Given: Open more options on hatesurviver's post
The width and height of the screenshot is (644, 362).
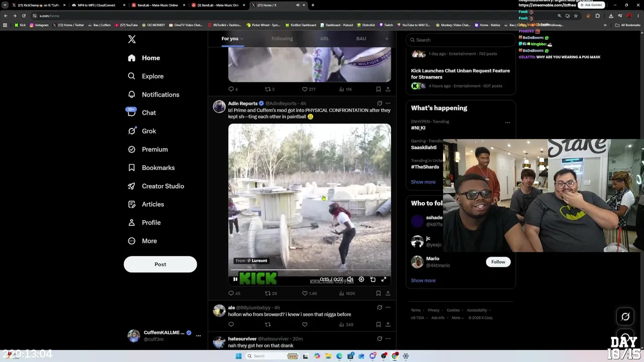Looking at the screenshot, I should point(388,339).
